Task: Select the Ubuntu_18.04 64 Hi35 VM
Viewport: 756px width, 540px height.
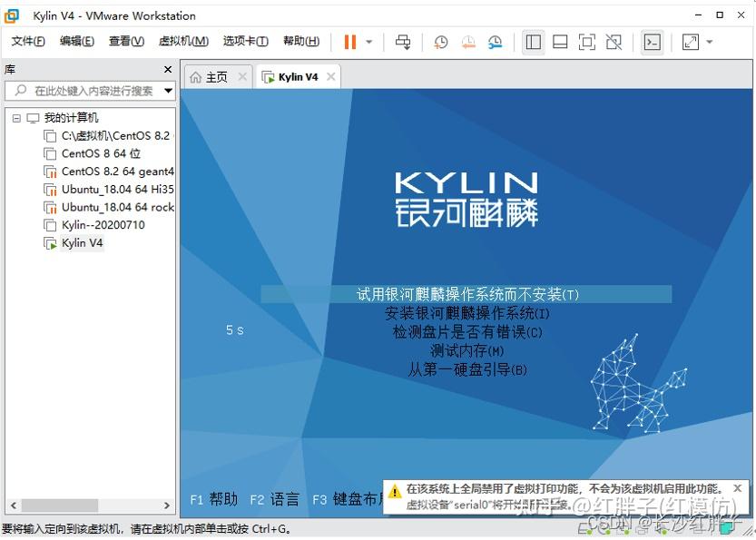Action: (x=118, y=190)
